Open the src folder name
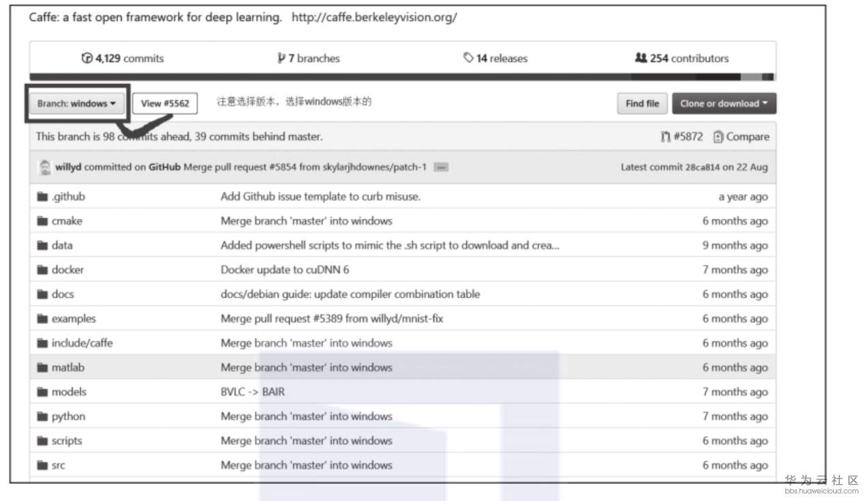 [x=59, y=465]
